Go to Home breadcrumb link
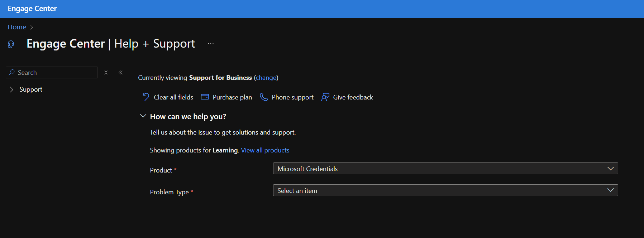Image resolution: width=644 pixels, height=238 pixels. tap(17, 27)
